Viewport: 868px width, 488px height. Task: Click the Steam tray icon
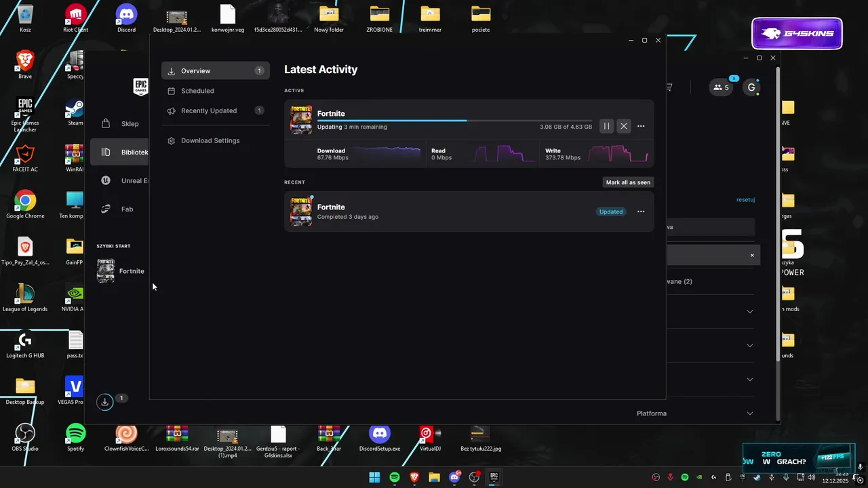(x=757, y=477)
